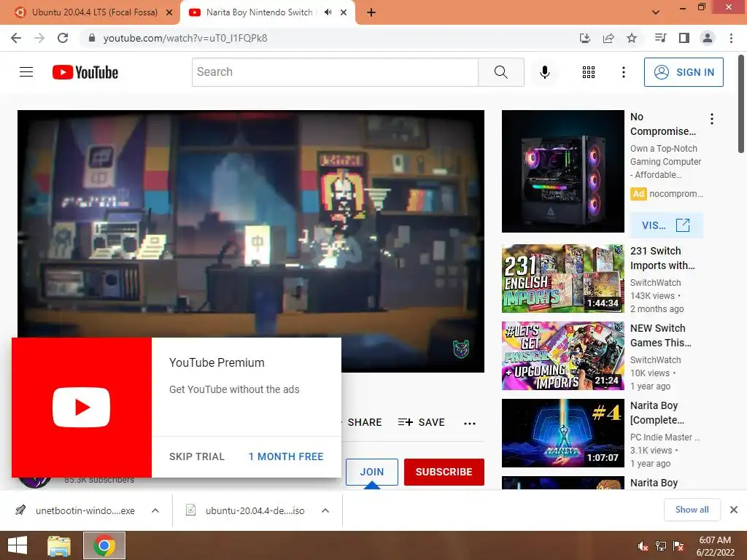Reload the YouTube page
The image size is (747, 560).
[x=63, y=38]
